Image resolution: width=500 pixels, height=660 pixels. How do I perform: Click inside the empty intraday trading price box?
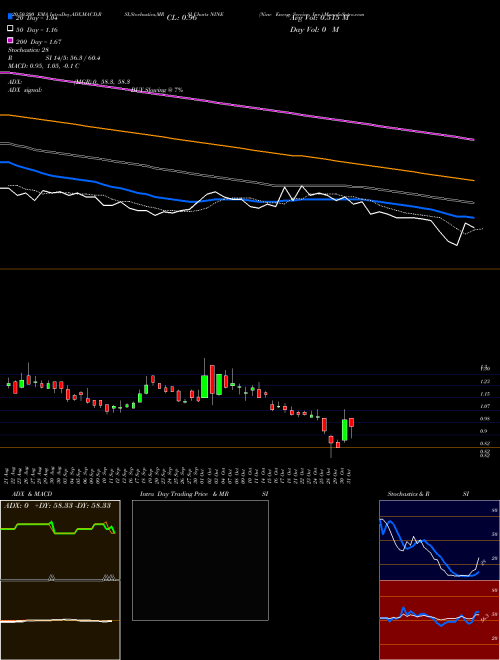coord(200,560)
